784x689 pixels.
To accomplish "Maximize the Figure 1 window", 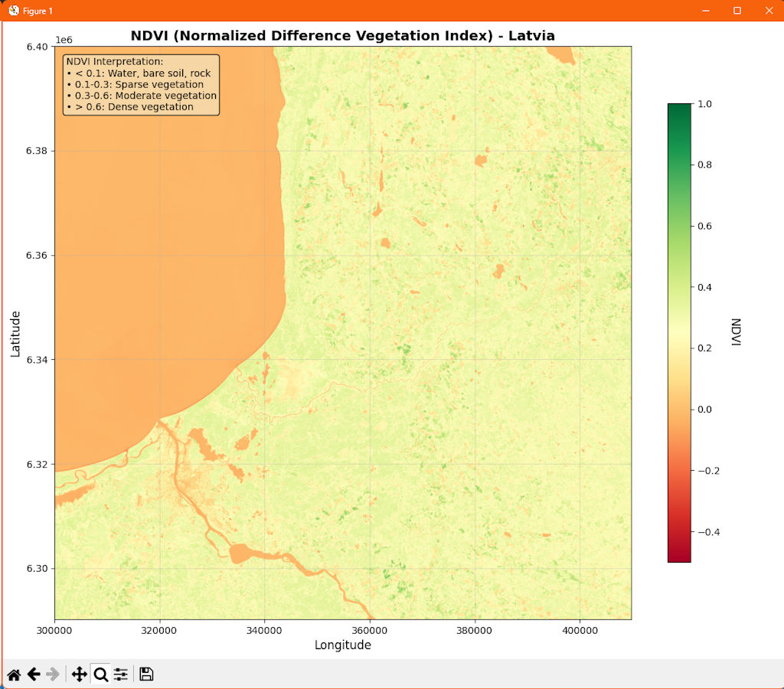I will [737, 11].
